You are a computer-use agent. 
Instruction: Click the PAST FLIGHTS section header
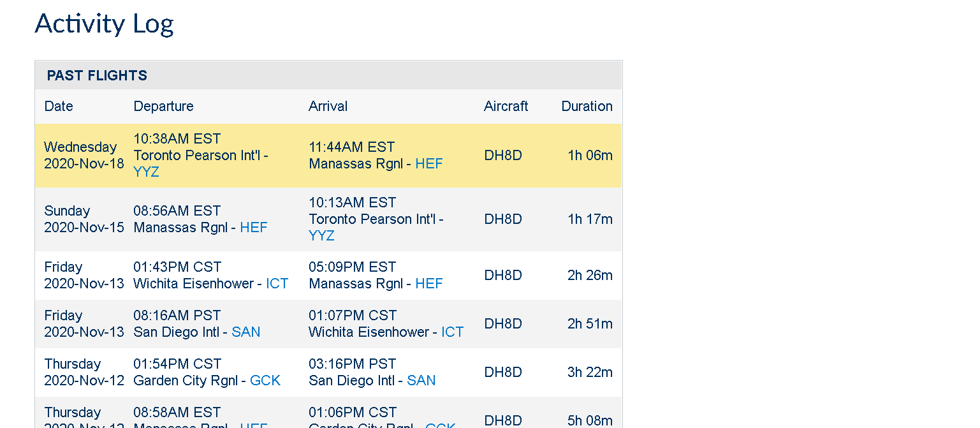[97, 76]
